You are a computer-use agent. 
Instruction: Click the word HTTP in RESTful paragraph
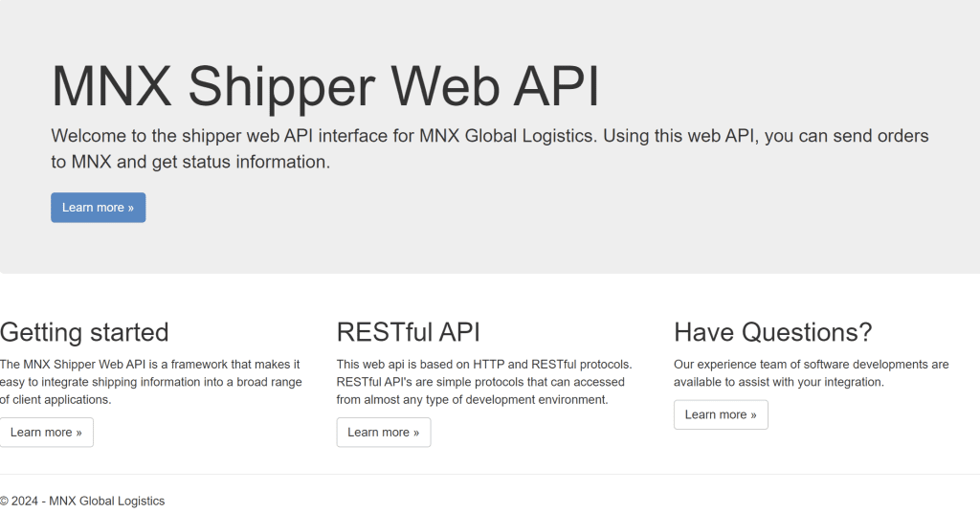pos(488,365)
